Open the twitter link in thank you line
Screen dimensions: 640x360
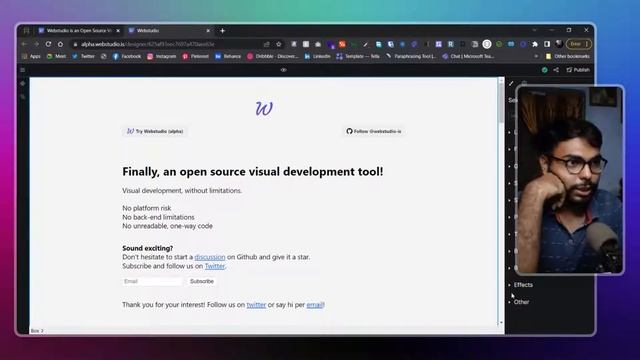click(256, 305)
